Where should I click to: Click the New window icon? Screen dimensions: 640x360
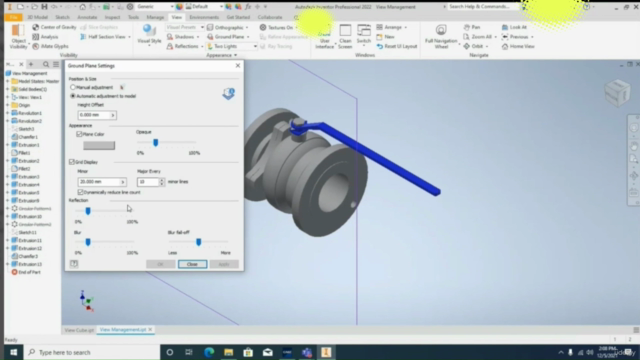click(380, 37)
